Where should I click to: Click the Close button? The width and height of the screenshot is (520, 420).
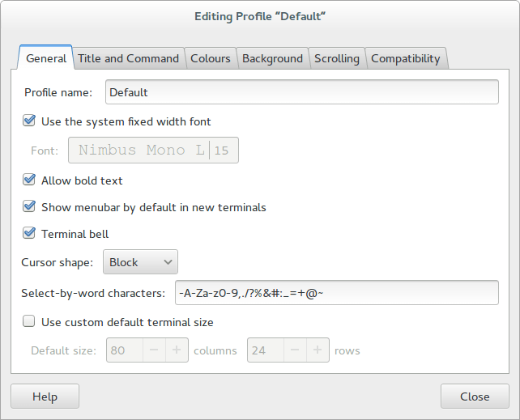474,397
